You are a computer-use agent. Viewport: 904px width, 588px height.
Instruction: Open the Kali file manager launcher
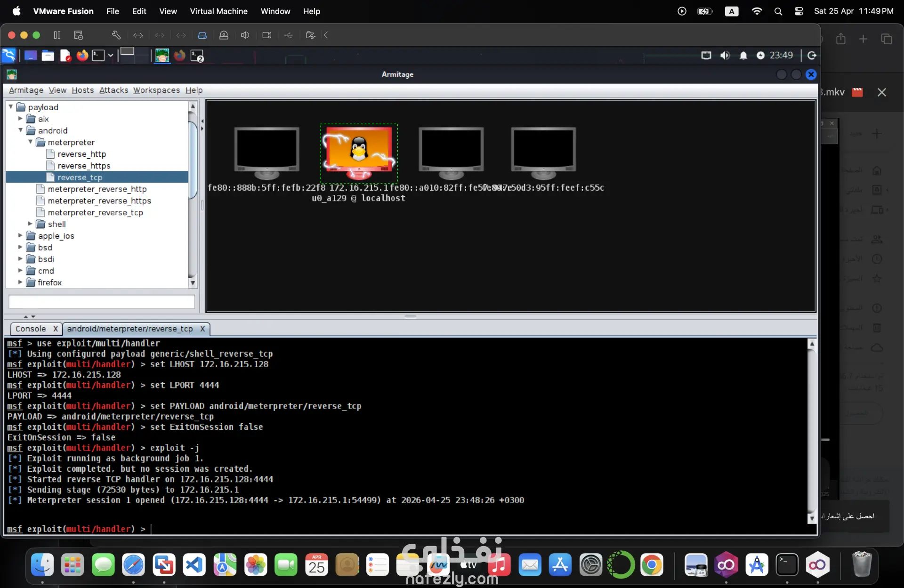tap(48, 56)
